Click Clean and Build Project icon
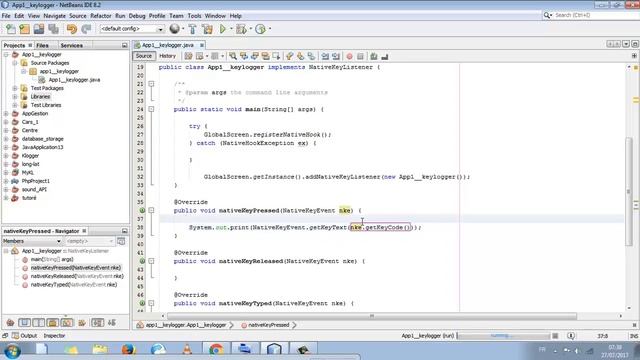Image resolution: width=640 pixels, height=360 pixels. pos(207,29)
